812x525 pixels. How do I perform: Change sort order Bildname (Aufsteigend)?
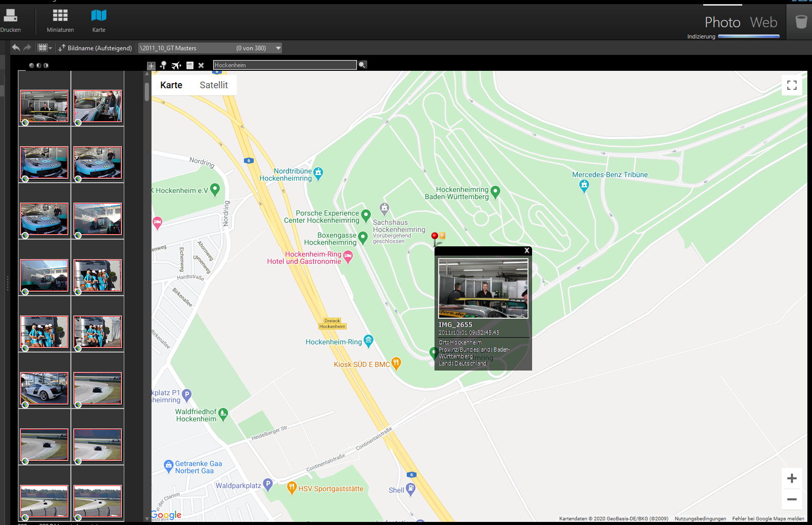coord(95,48)
